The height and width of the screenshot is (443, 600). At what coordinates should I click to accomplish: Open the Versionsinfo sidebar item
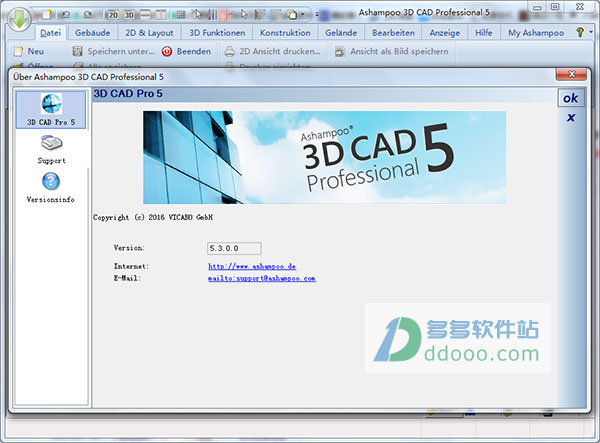51,188
